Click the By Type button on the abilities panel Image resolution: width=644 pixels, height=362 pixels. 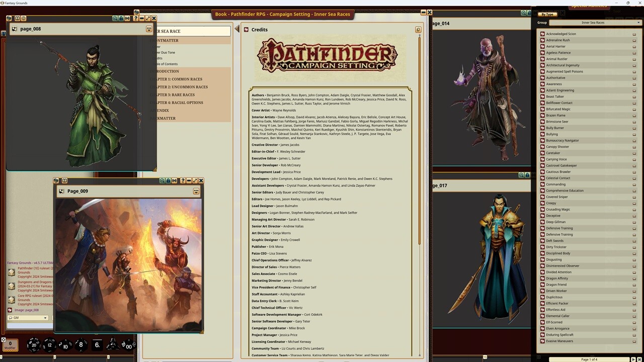(547, 15)
